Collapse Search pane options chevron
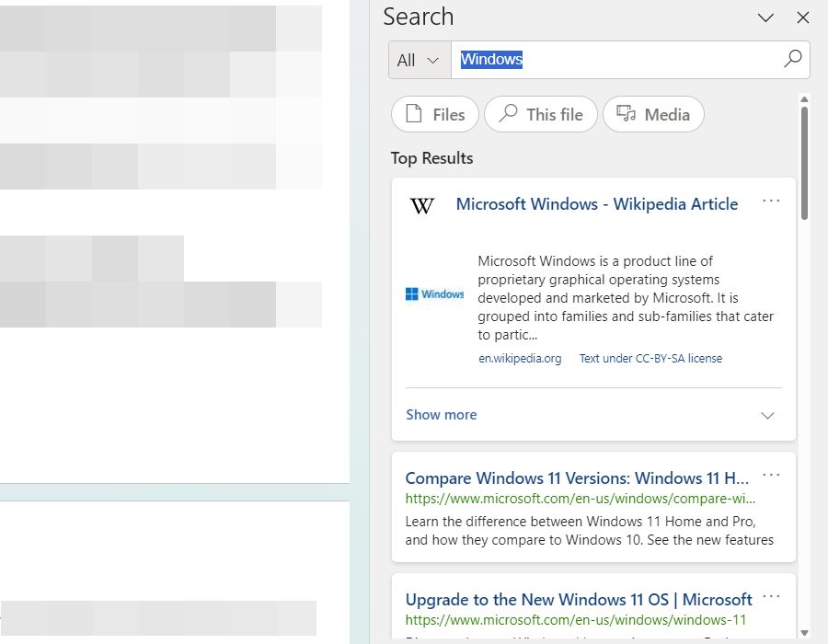The height and width of the screenshot is (644, 828). [765, 18]
